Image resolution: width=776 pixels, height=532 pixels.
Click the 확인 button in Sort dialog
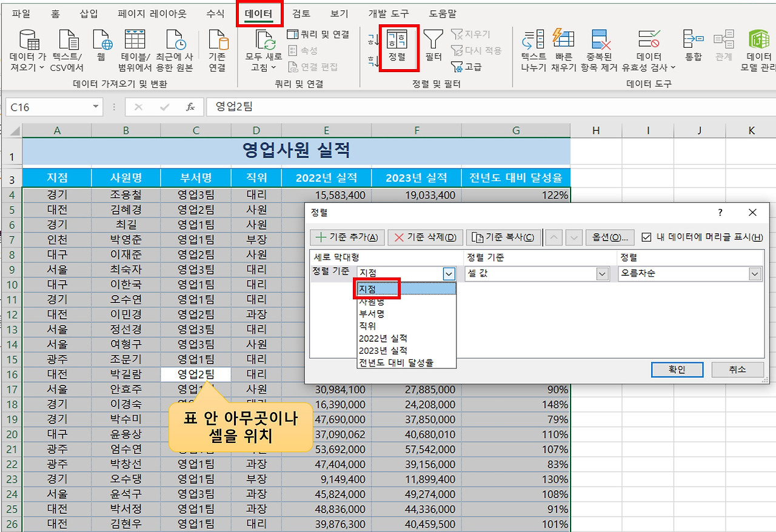[x=677, y=370]
